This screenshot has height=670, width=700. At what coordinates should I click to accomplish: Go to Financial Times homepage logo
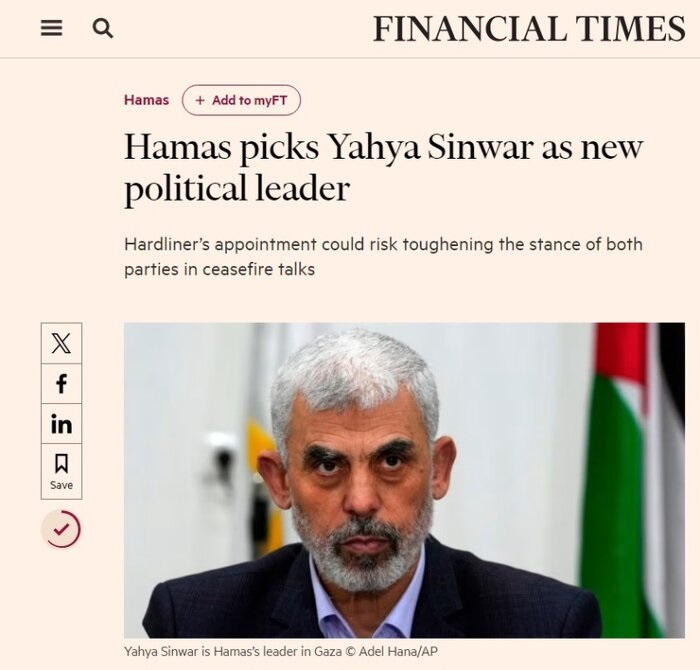[x=529, y=29]
